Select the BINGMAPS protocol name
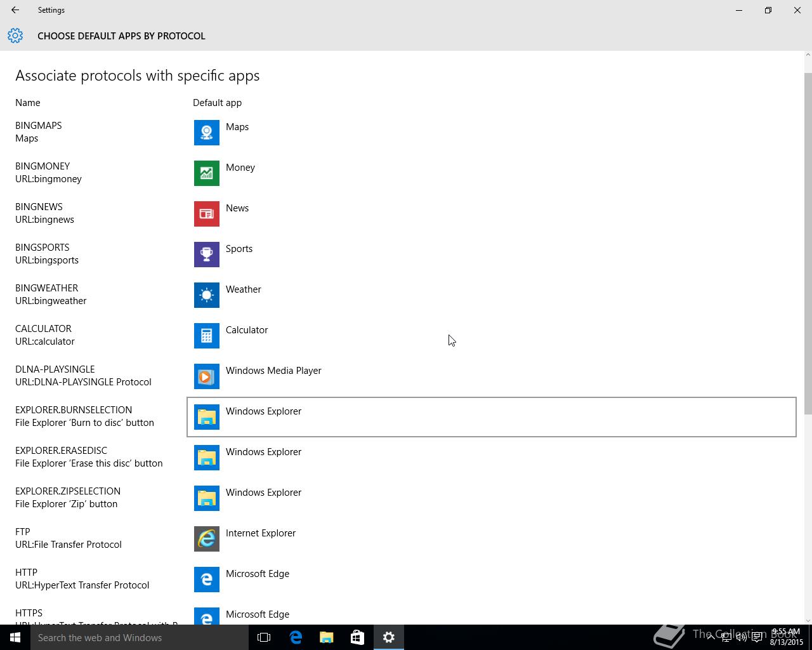 39,126
